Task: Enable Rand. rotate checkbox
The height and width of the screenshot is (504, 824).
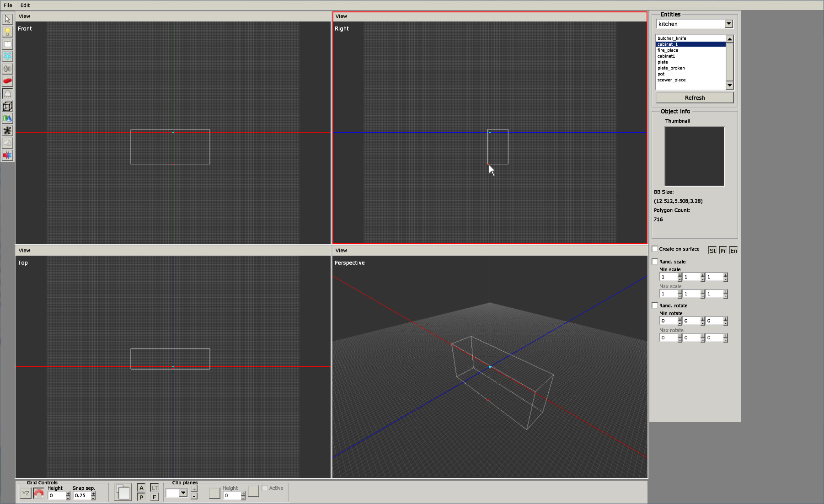Action: [x=655, y=306]
